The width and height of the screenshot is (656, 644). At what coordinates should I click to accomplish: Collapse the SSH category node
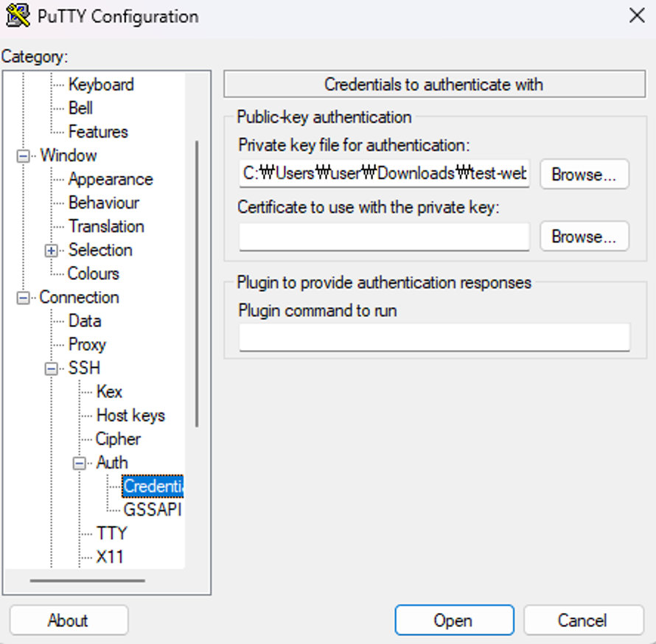point(51,369)
